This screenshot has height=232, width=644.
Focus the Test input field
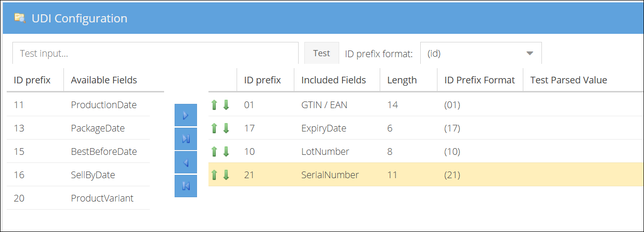pyautogui.click(x=156, y=53)
